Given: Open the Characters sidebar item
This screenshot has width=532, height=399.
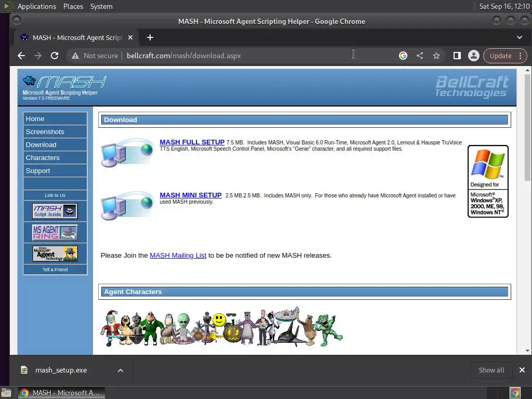Looking at the screenshot, I should [55, 158].
